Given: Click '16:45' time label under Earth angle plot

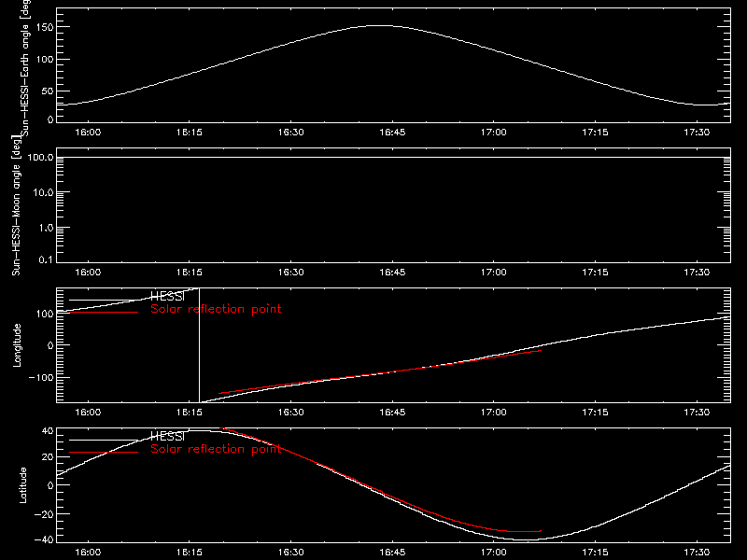Looking at the screenshot, I should click(392, 132).
